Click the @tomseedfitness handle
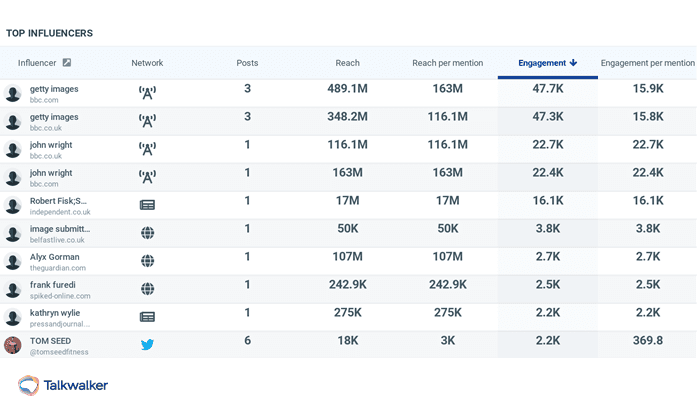The width and height of the screenshot is (697, 416). click(59, 352)
